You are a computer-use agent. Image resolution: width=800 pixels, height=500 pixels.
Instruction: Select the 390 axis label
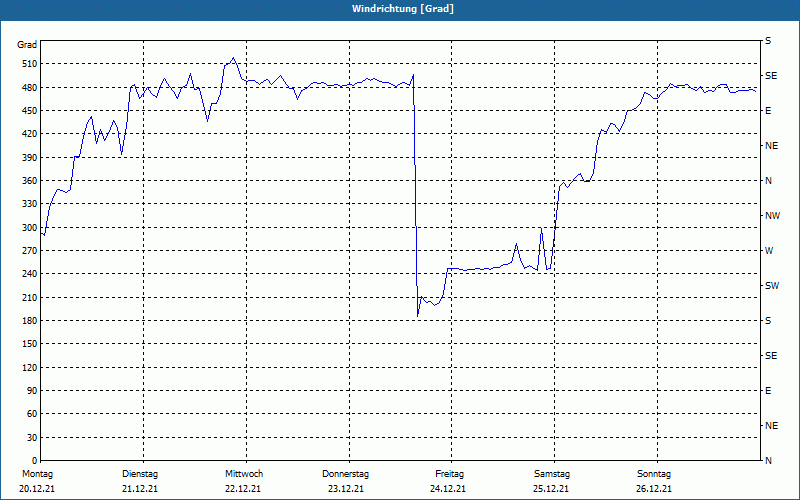(x=29, y=157)
